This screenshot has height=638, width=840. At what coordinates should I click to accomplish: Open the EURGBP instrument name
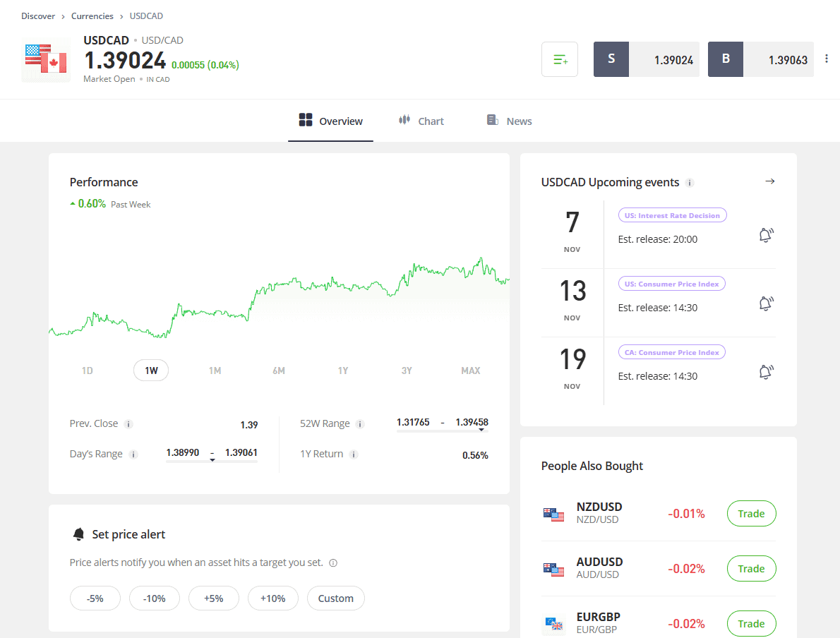point(599,617)
